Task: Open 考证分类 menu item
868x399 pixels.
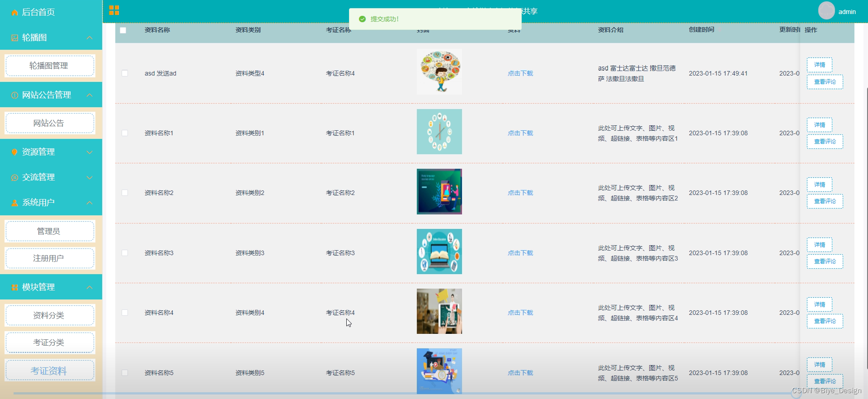Action: (50, 342)
